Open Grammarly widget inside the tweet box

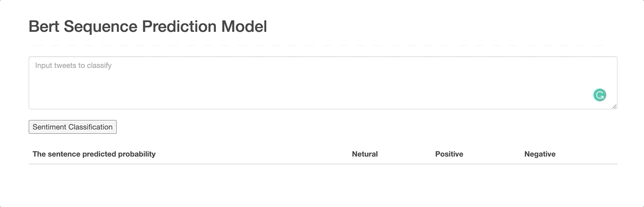(599, 95)
